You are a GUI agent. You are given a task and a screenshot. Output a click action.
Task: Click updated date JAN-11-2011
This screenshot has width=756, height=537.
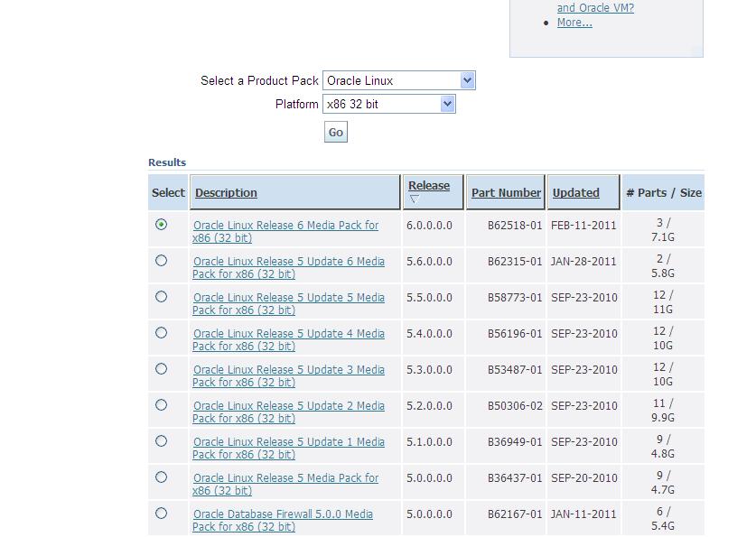[583, 514]
